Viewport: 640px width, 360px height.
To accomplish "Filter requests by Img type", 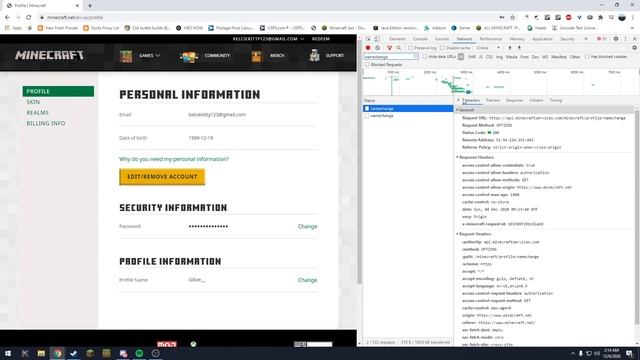I will (499, 57).
